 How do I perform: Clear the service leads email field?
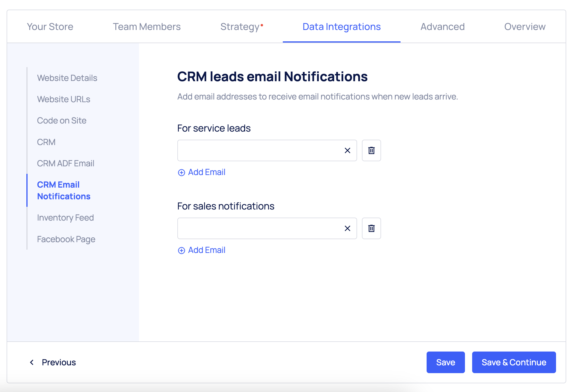pos(347,150)
